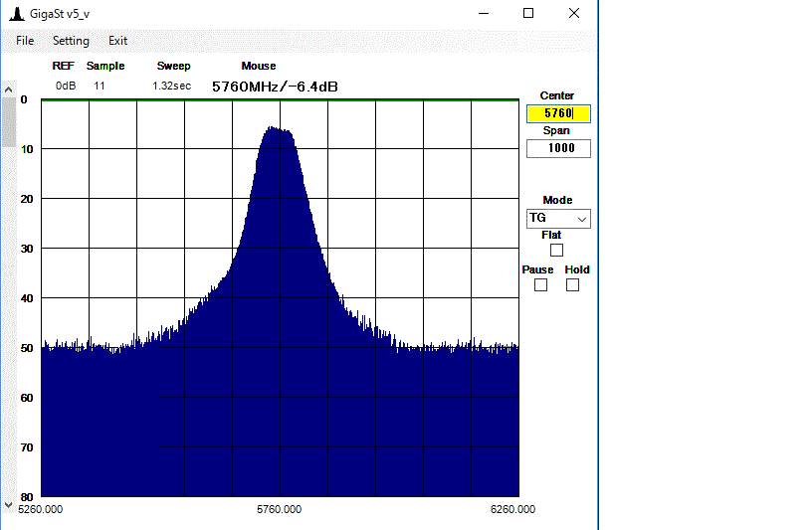Click the Sweep time value 1.32sec
This screenshot has height=530, width=812.
pyautogui.click(x=171, y=86)
